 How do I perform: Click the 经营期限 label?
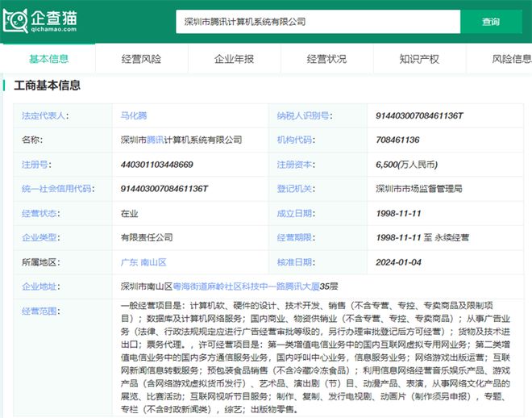coord(296,237)
